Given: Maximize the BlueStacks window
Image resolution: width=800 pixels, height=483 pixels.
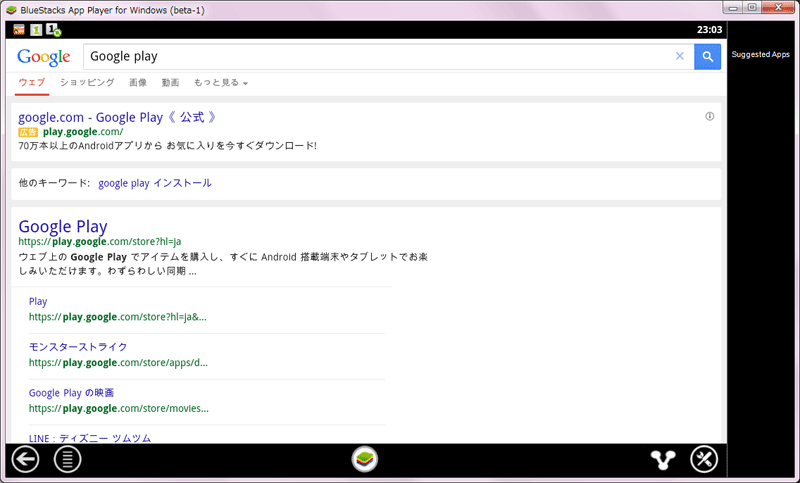Looking at the screenshot, I should (x=752, y=7).
